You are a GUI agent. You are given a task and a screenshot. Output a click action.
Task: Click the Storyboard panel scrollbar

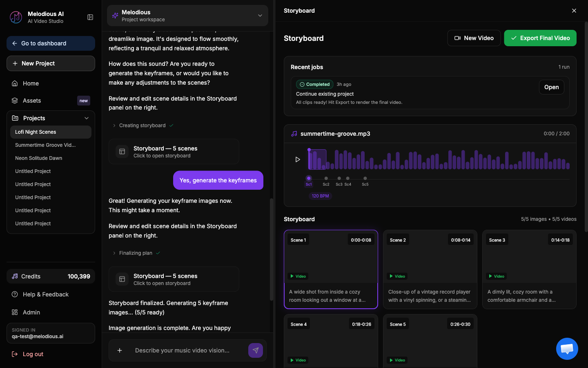click(586, 127)
